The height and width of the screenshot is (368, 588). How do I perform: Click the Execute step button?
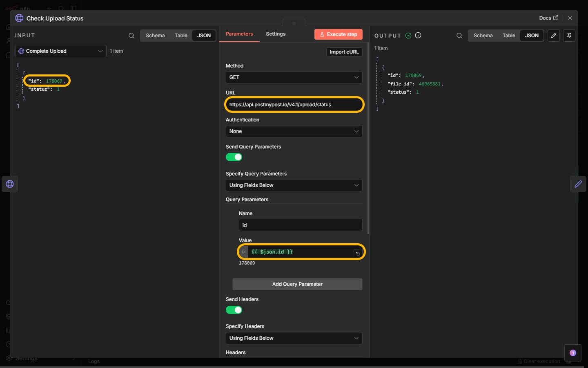[x=339, y=34]
